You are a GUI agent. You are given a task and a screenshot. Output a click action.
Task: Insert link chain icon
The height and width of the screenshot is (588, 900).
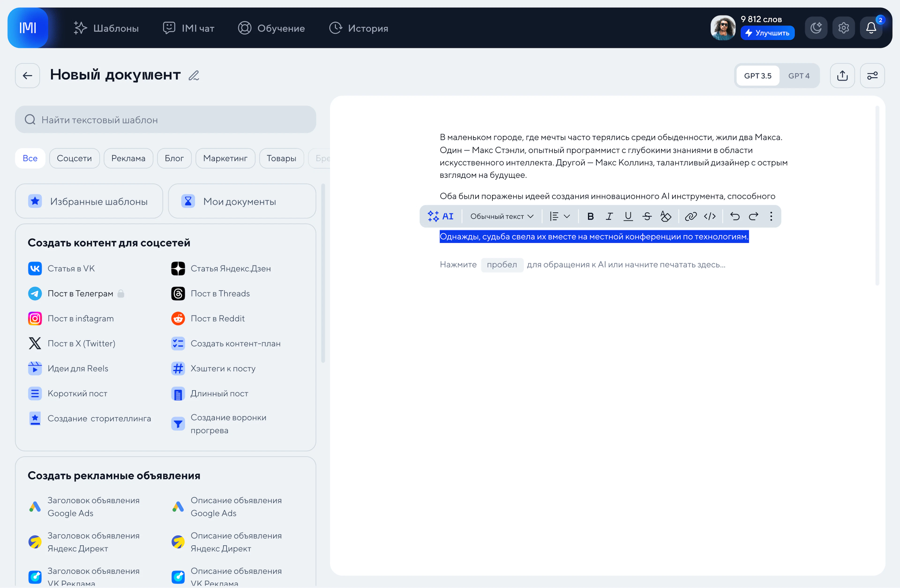pyautogui.click(x=691, y=216)
